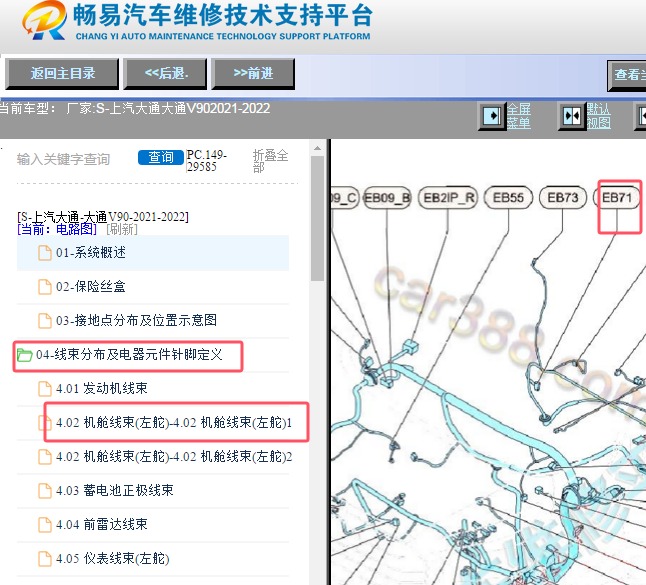Click the sidebar scrollbar up arrow

click(317, 148)
